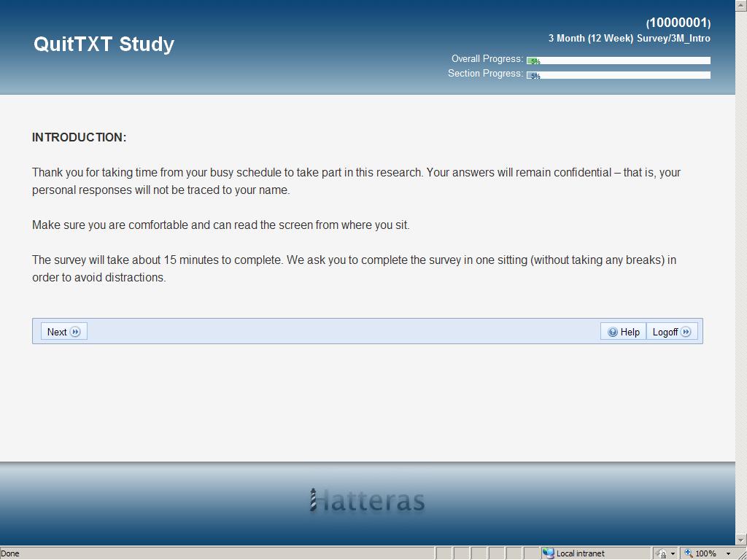Click the resize grip at the window corner
Image resolution: width=747 pixels, height=560 pixels.
(741, 554)
